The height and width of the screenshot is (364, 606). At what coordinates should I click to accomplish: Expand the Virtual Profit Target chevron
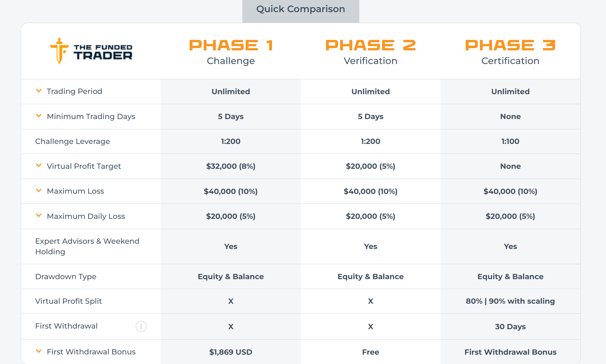pyautogui.click(x=39, y=165)
